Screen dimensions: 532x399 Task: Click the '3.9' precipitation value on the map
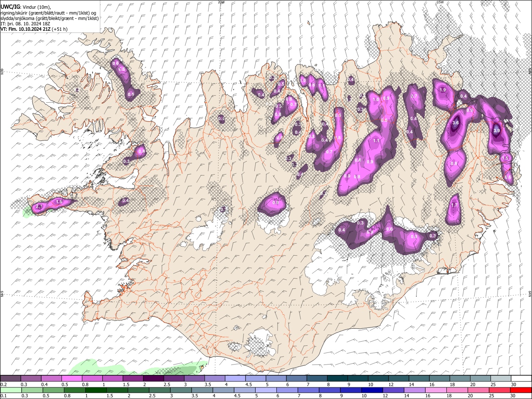click(496, 131)
